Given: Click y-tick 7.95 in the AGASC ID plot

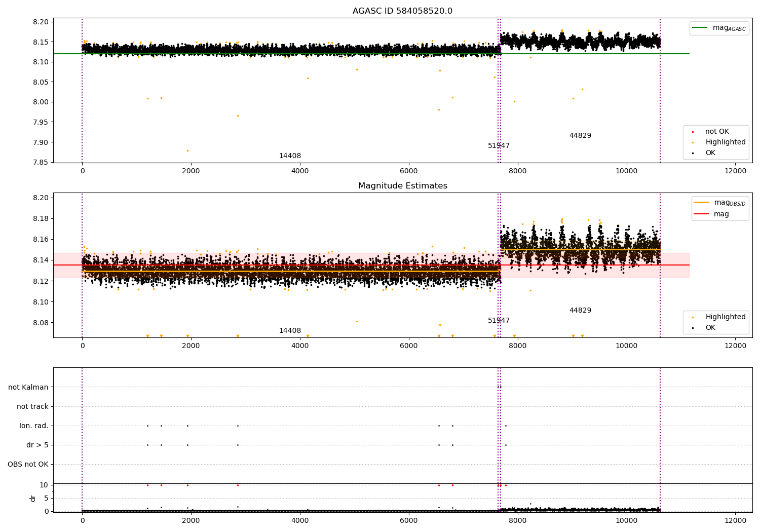Looking at the screenshot, I should pos(40,122).
